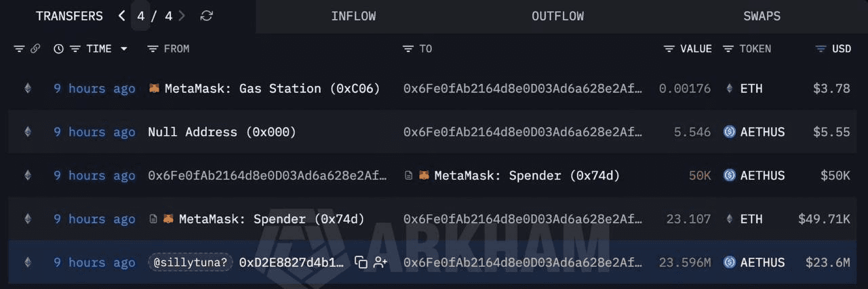Go to next transfers page
This screenshot has width=868, height=289.
pyautogui.click(x=182, y=16)
